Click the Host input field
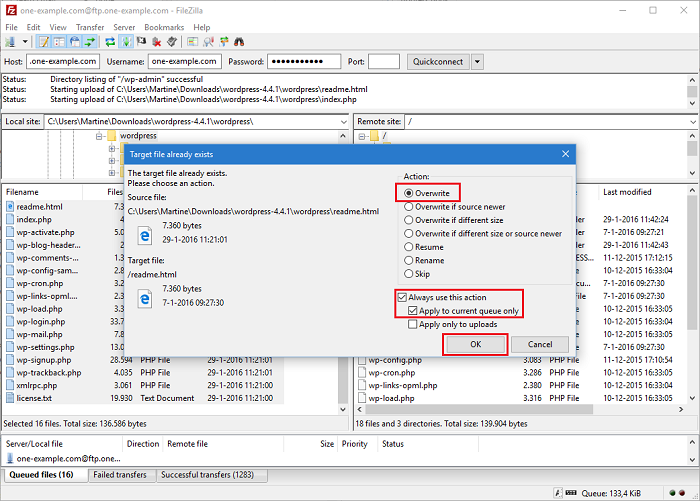This screenshot has width=700, height=501. pos(63,62)
